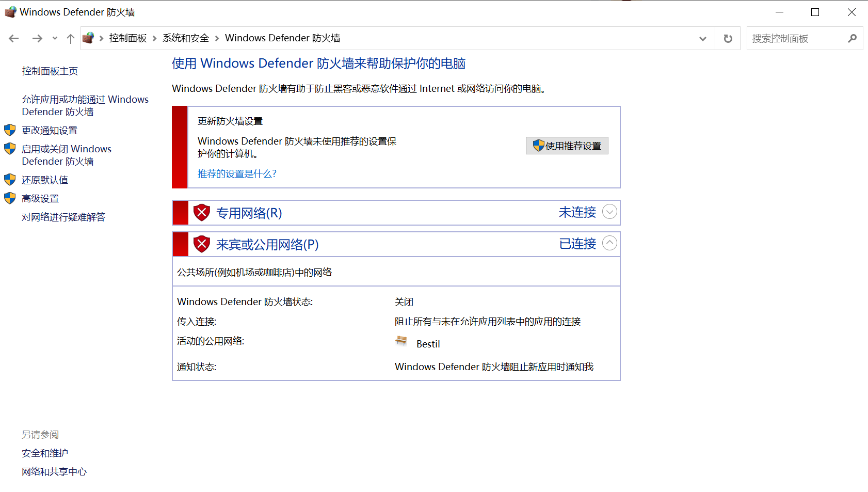Open the 控制面板 breadcrumb
The image size is (868, 492).
pyautogui.click(x=128, y=38)
